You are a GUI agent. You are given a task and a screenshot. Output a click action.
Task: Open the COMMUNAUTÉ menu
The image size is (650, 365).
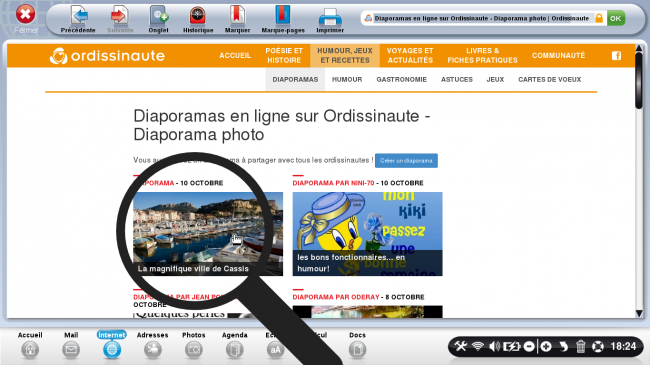(558, 56)
